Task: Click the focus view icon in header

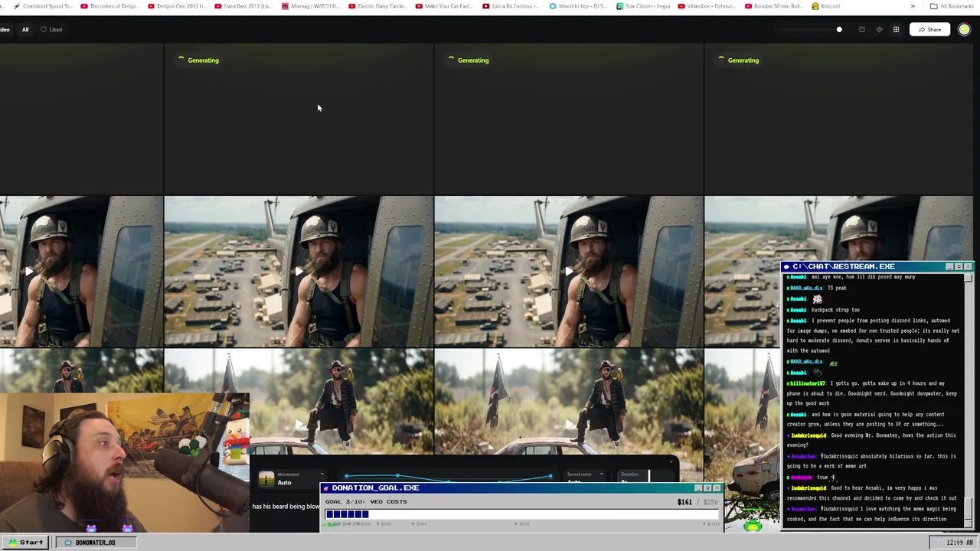Action: pos(879,30)
